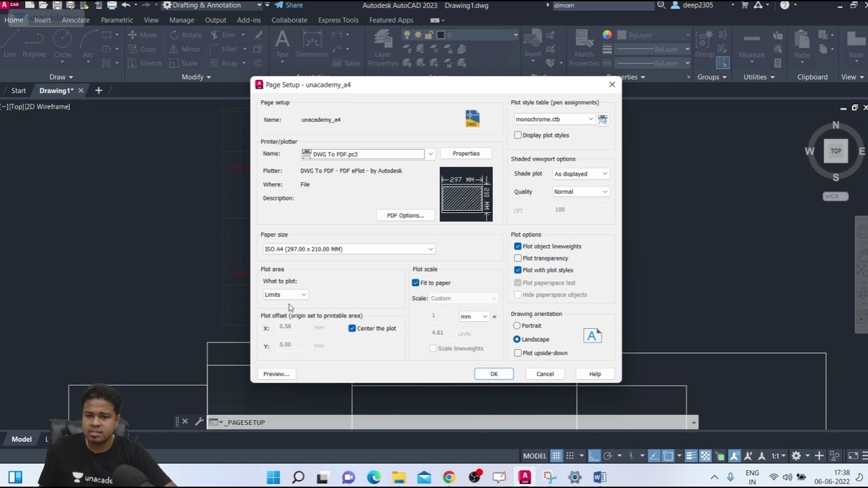Image resolution: width=868 pixels, height=488 pixels.
Task: Click Match Properties icon in ribbon
Action: [x=584, y=49]
